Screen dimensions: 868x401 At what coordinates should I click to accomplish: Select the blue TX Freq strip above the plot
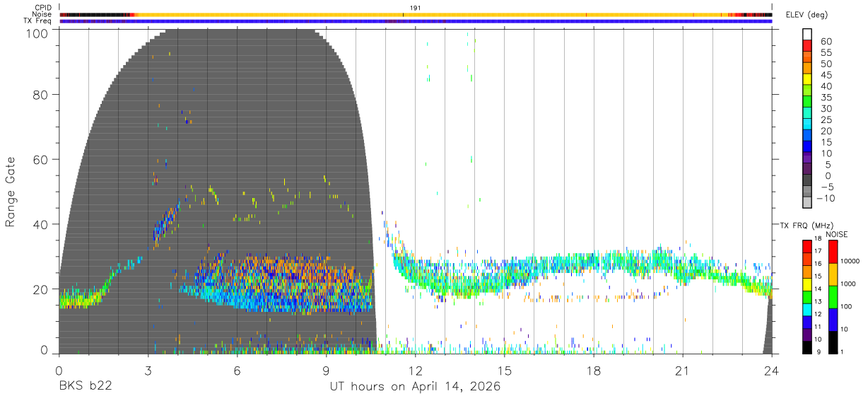(x=416, y=21)
